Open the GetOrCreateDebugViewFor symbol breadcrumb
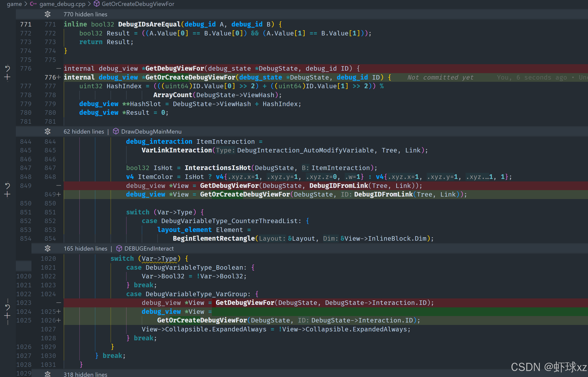588x377 pixels. 138,4
